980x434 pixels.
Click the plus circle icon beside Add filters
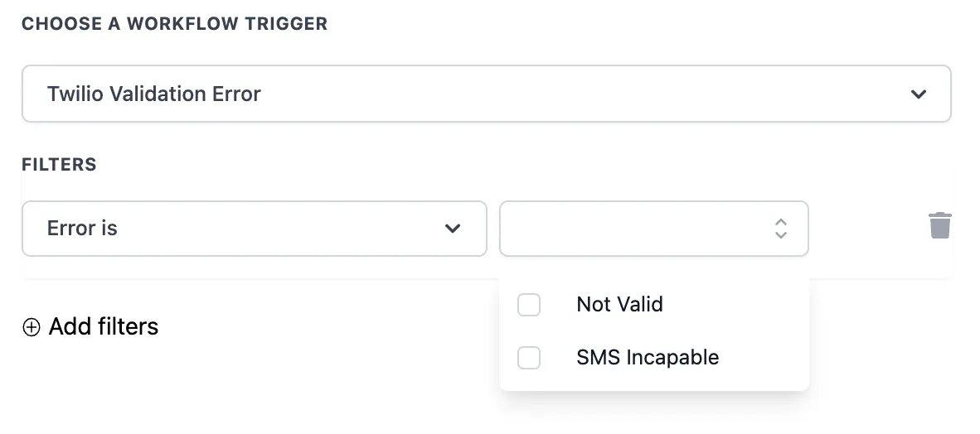[32, 327]
